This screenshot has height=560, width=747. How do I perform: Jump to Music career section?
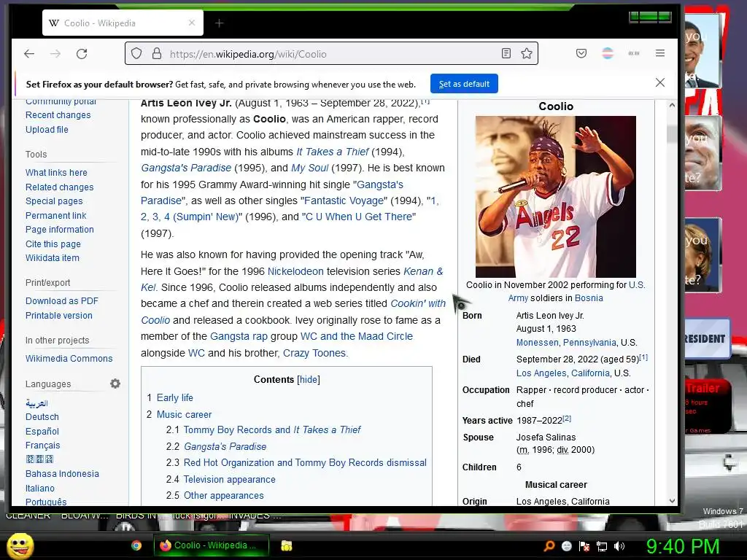[184, 415]
